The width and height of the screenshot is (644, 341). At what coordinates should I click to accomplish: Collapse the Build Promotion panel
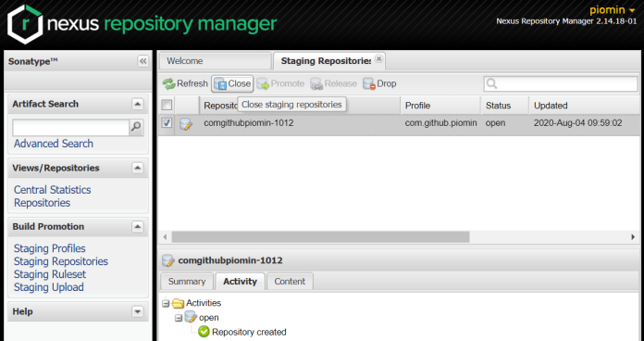pyautogui.click(x=138, y=227)
